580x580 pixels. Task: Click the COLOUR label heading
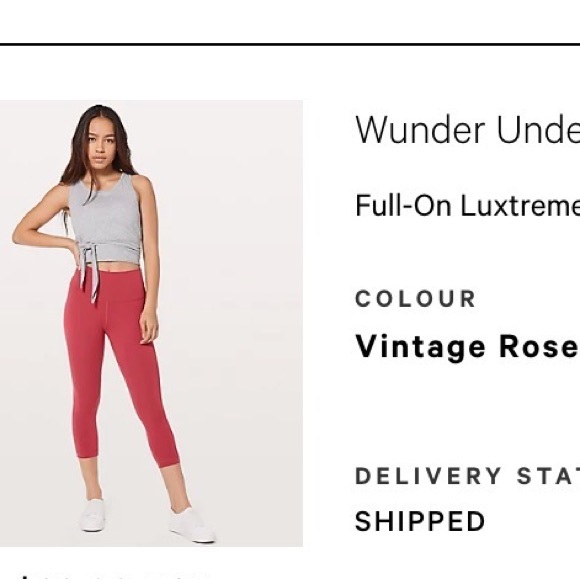(x=415, y=299)
